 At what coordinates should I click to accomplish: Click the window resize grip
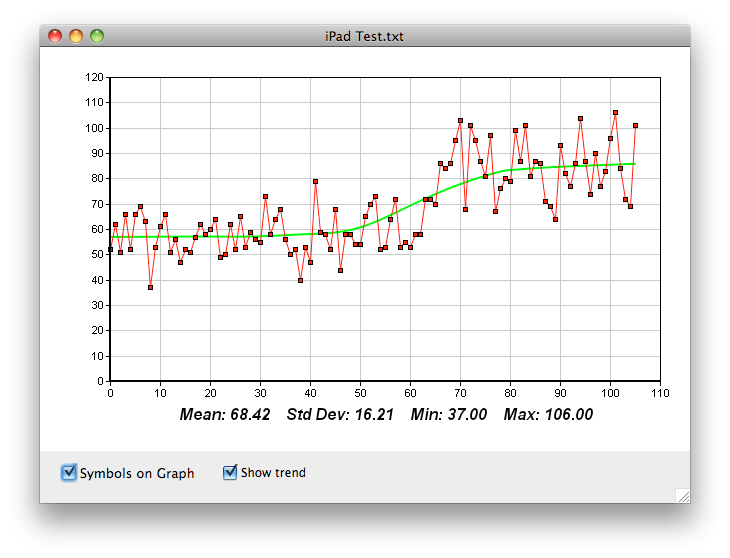(683, 496)
